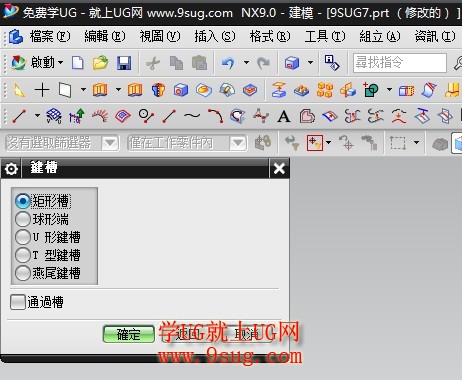Open the 資訊(I) menu
Viewport: 462px width, 380px height.
point(435,36)
